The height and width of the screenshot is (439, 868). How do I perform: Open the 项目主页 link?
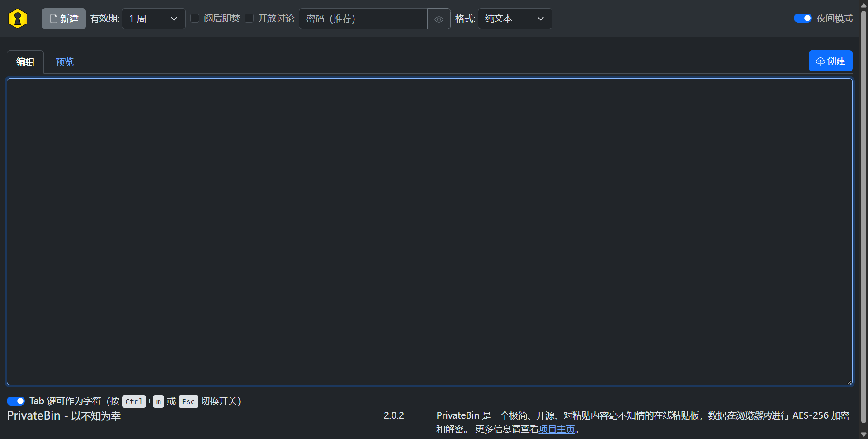coord(557,429)
